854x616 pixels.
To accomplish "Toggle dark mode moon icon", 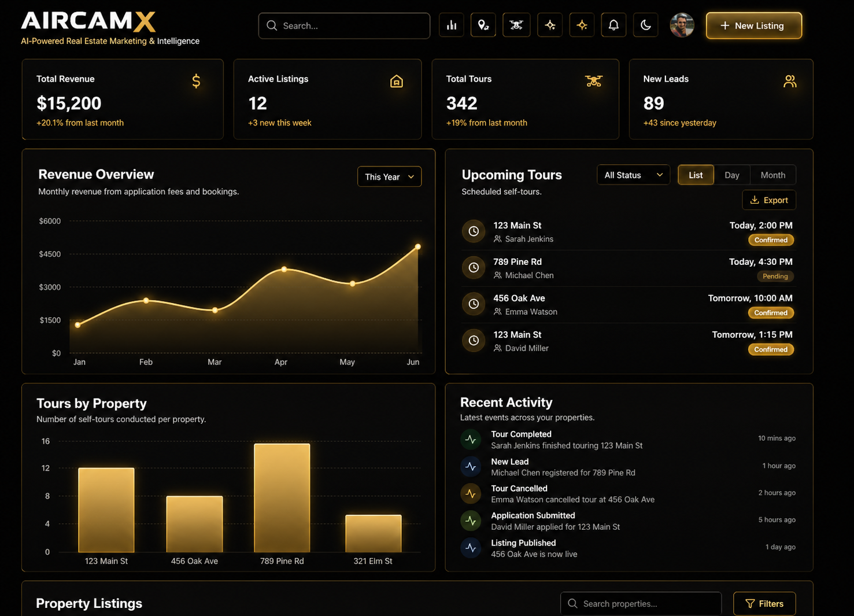I will (x=646, y=25).
